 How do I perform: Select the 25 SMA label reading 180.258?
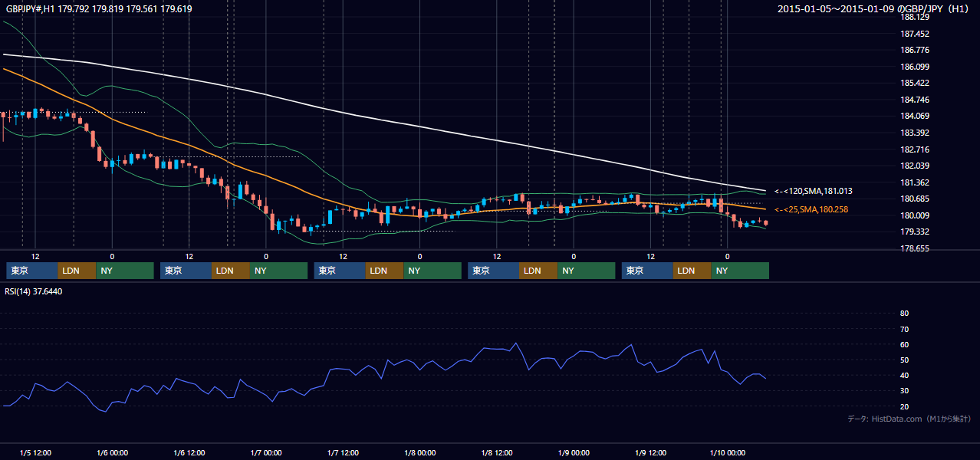pyautogui.click(x=811, y=209)
